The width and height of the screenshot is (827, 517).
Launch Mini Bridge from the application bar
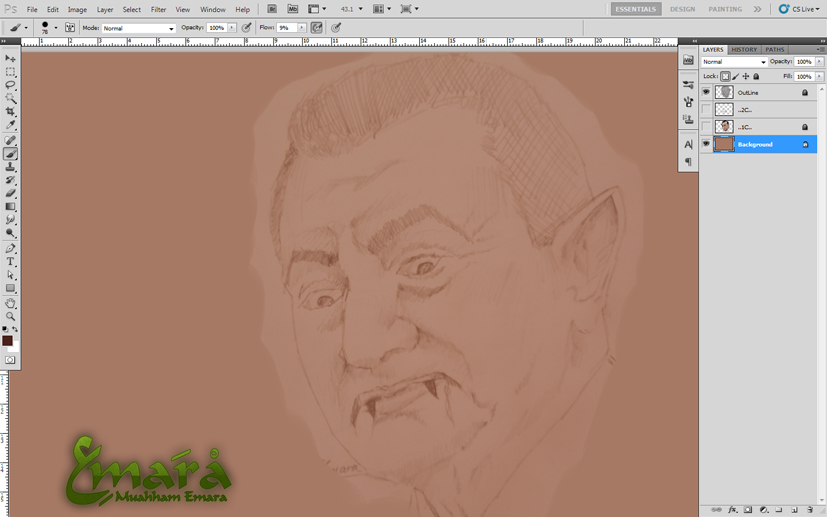coord(293,9)
